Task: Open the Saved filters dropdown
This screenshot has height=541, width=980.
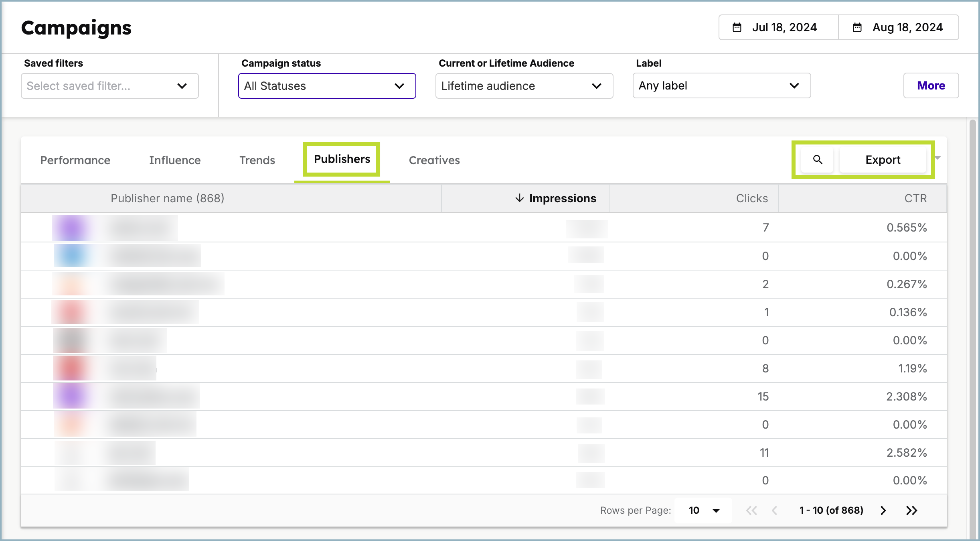Action: (x=110, y=86)
